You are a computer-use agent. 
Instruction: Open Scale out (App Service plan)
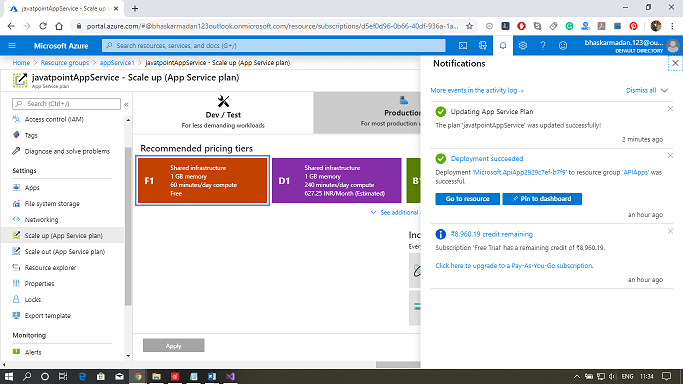click(x=64, y=252)
